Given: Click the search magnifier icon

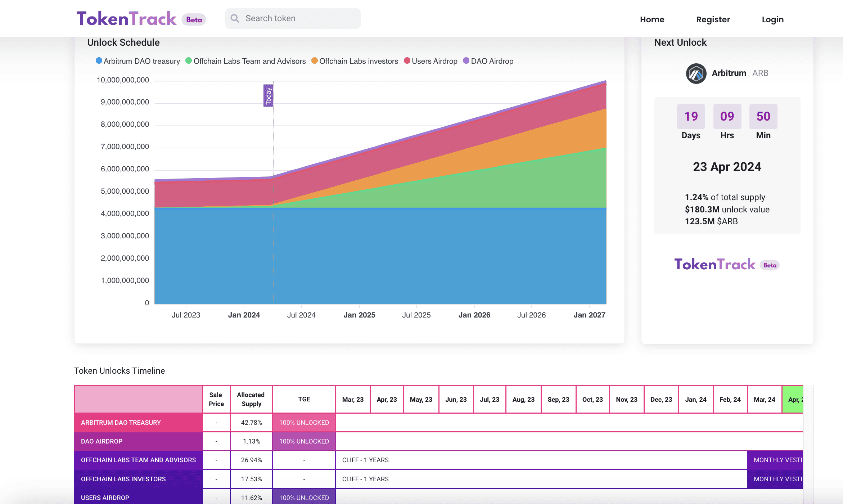Looking at the screenshot, I should click(235, 18).
